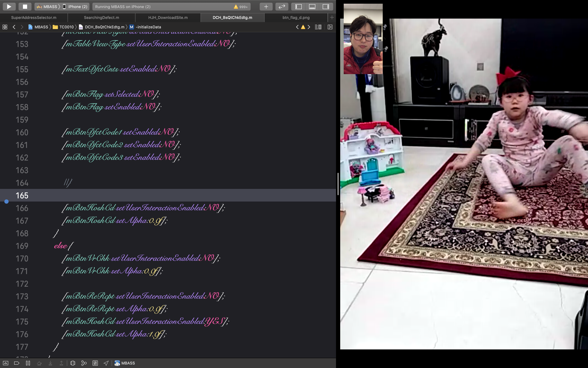The image size is (588, 368).
Task: Open the Debug Memory Graph button
Action: click(x=84, y=363)
